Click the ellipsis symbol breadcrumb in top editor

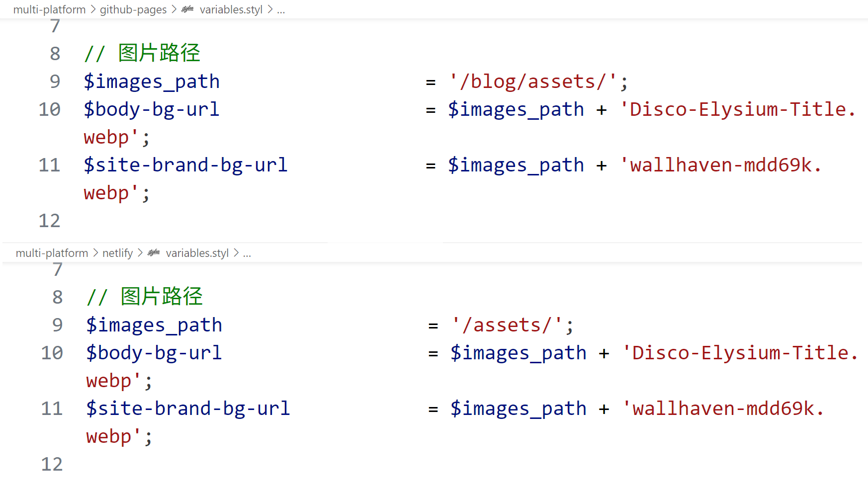[x=281, y=9]
